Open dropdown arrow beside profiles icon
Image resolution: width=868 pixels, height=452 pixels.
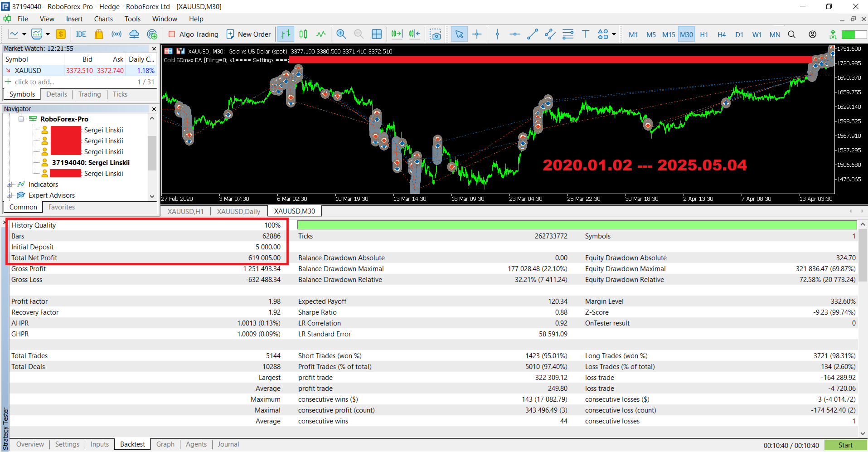click(48, 34)
